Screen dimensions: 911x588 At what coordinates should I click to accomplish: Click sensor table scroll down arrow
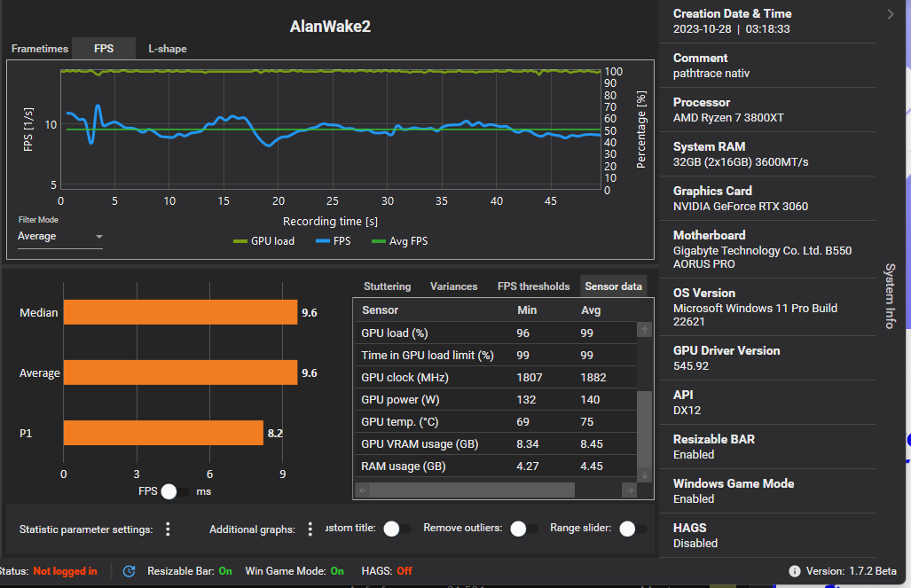pos(644,475)
